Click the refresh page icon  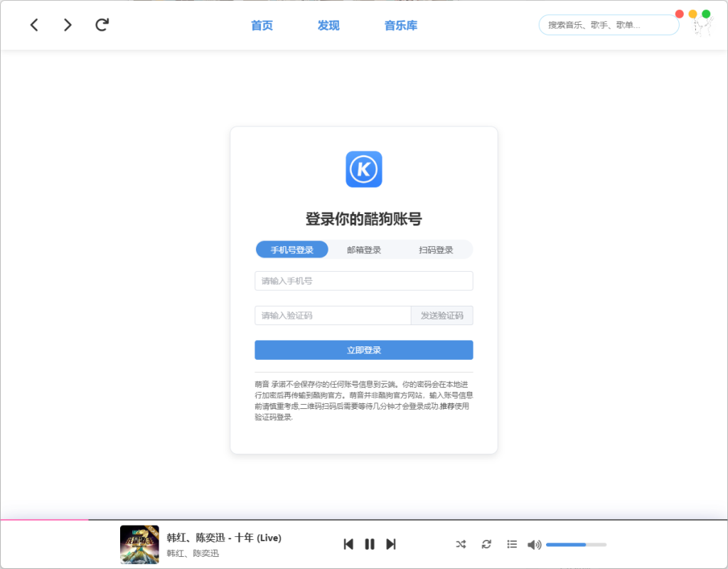coord(102,25)
